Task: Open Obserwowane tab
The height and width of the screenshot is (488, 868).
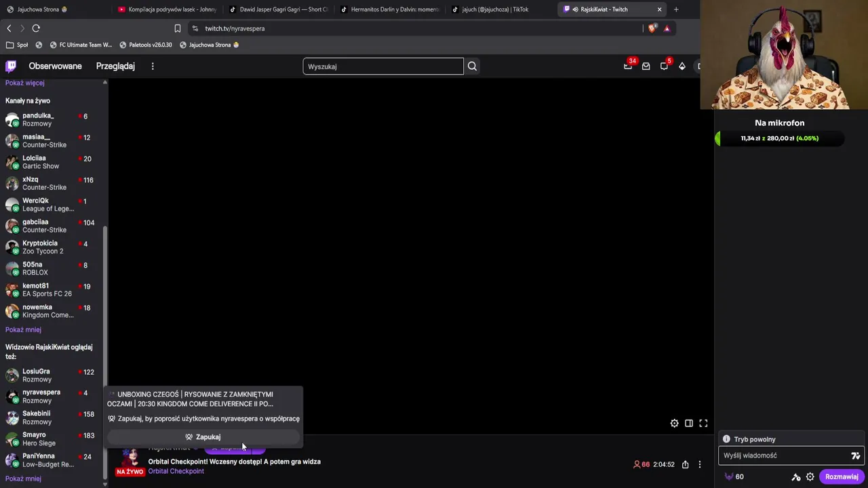Action: coord(55,66)
